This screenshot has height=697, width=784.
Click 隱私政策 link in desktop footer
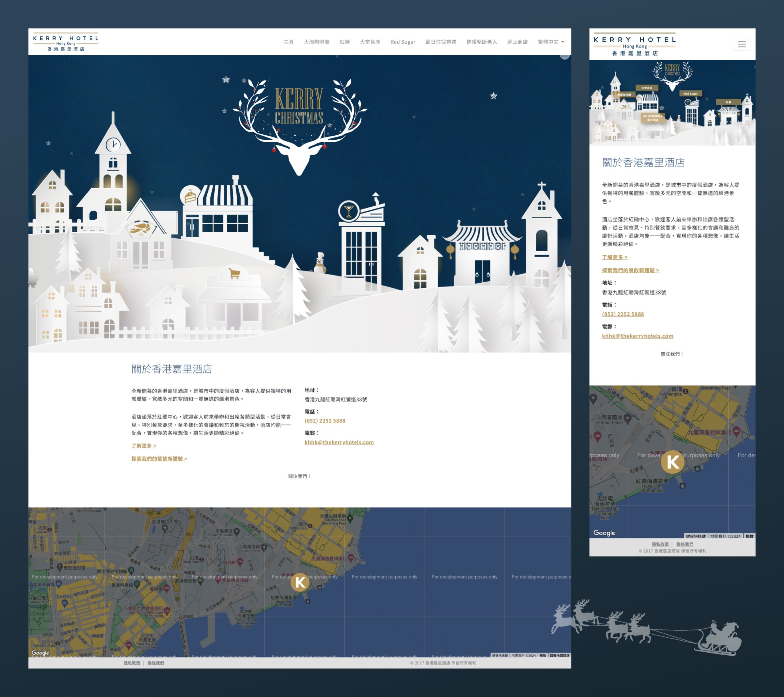(x=132, y=663)
